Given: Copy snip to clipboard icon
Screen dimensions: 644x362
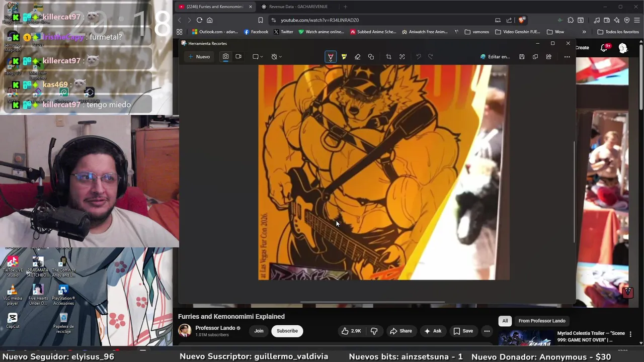Looking at the screenshot, I should click(x=535, y=57).
